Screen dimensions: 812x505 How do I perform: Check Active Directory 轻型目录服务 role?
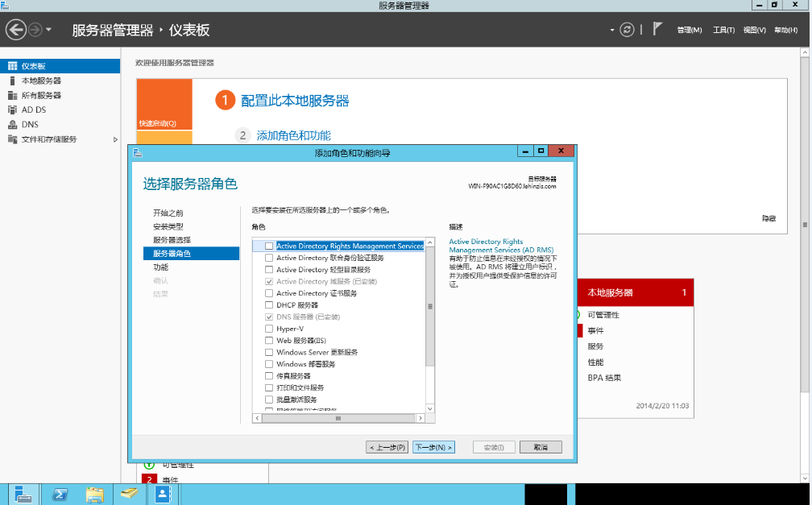[x=269, y=270]
